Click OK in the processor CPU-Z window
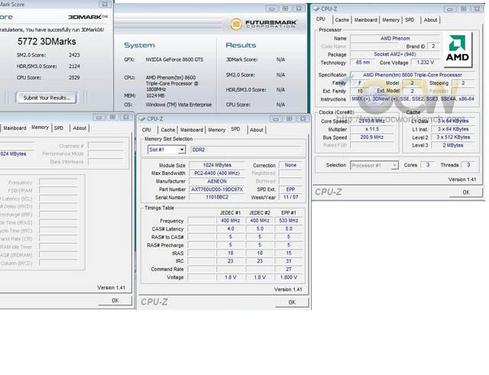Screen dimensions: 489x375 466,192
